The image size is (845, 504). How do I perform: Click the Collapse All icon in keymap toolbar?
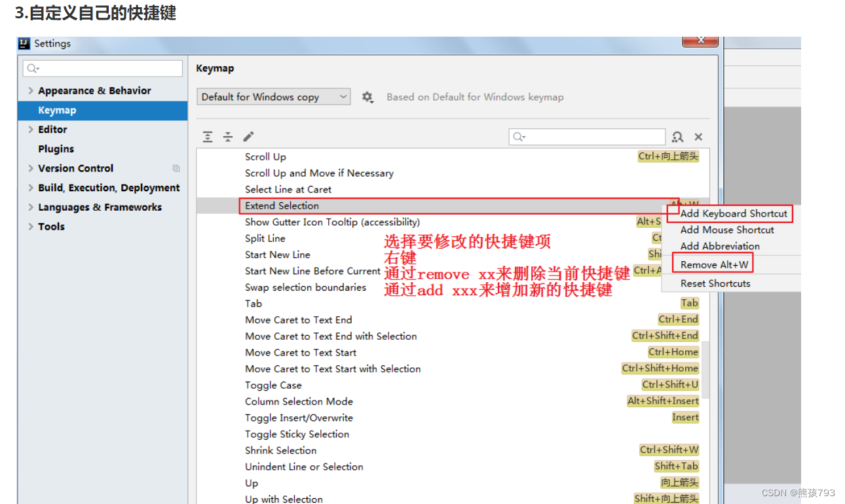228,137
